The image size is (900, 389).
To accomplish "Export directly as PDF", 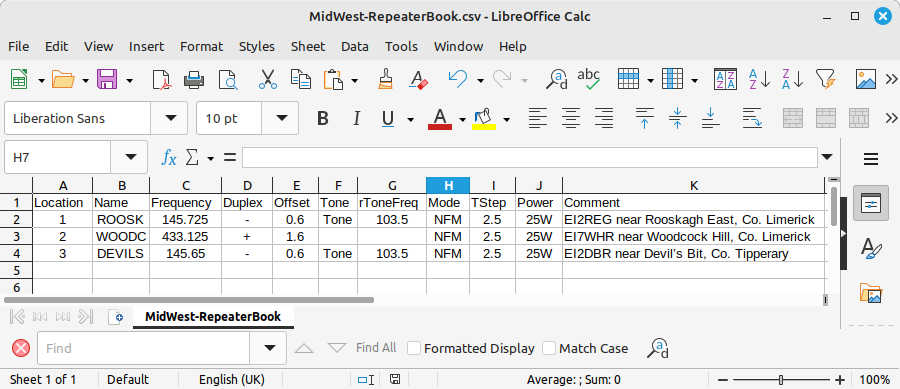I will click(x=162, y=79).
